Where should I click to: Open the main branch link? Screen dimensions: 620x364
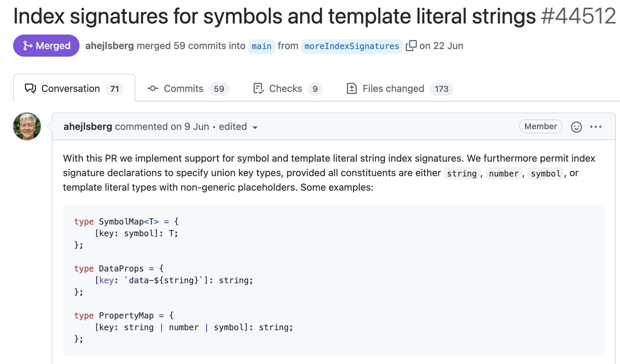click(261, 46)
